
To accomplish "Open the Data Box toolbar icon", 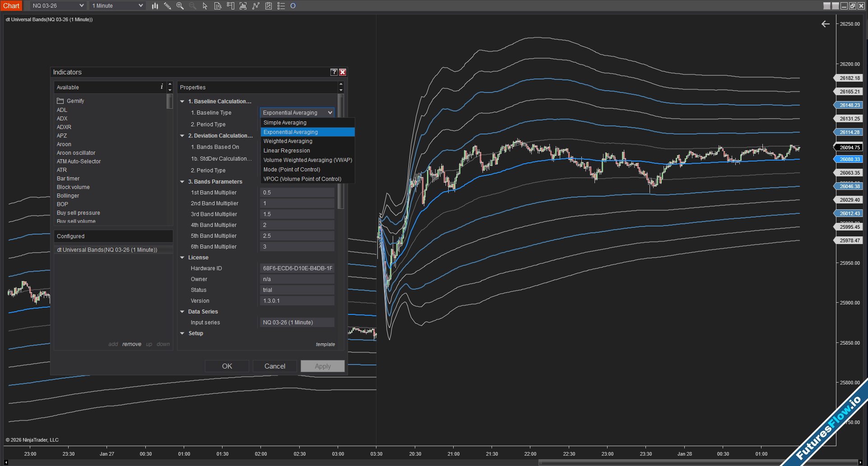I will pyautogui.click(x=218, y=6).
